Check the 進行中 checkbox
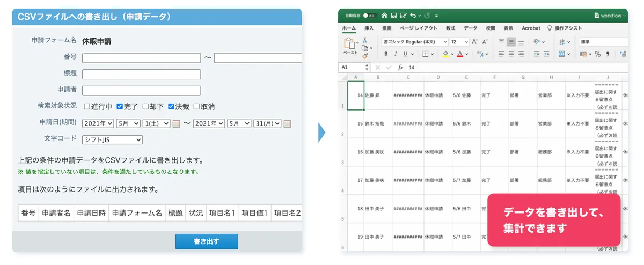This screenshot has width=644, height=265. (x=87, y=106)
